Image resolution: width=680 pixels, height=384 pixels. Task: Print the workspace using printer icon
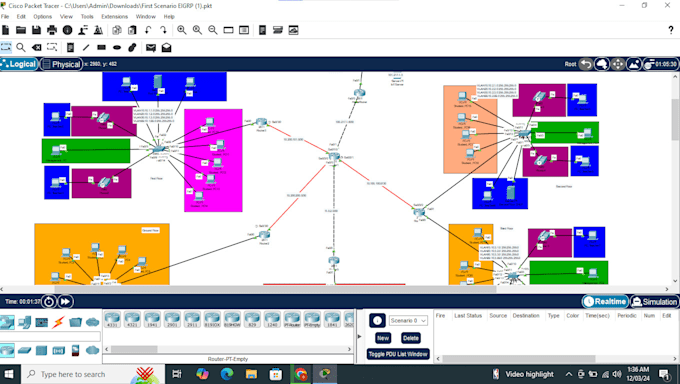point(52,30)
